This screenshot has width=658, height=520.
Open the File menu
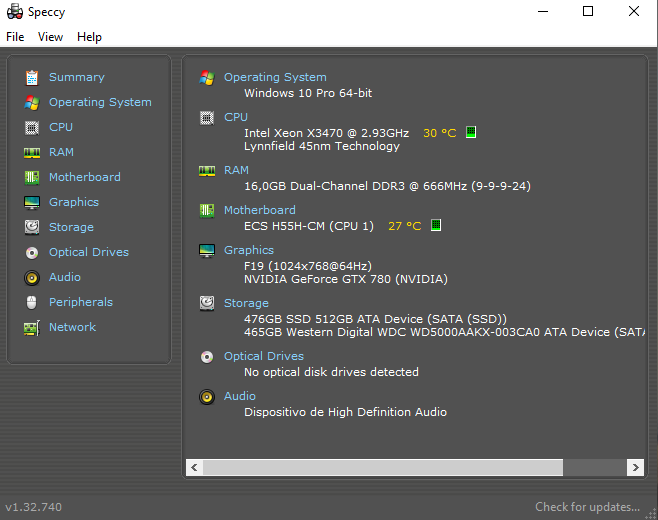[x=15, y=37]
